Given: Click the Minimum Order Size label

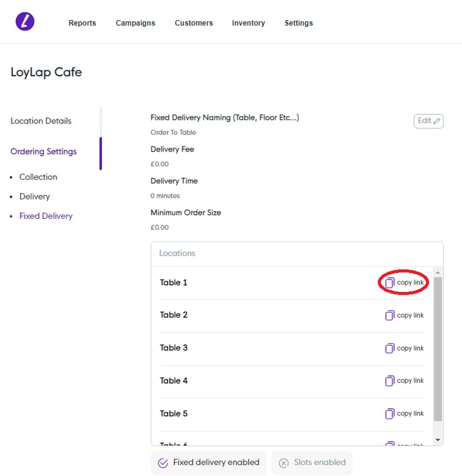Looking at the screenshot, I should pyautogui.click(x=186, y=213).
